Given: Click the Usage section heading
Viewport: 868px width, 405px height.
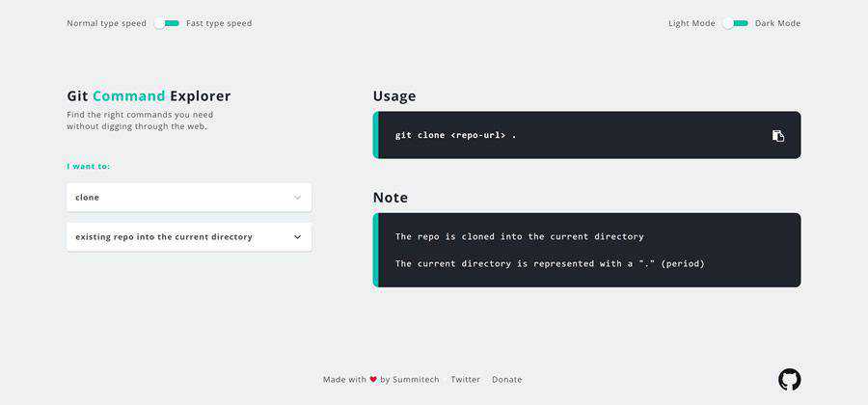Looking at the screenshot, I should [394, 96].
